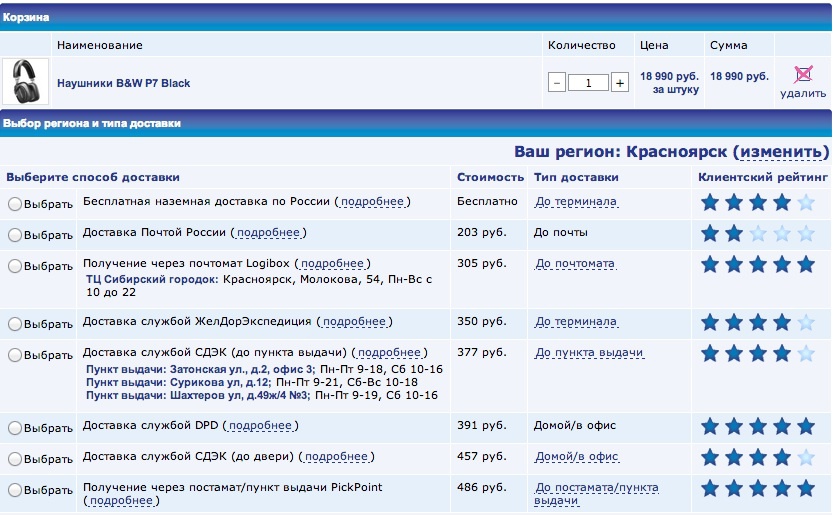Screen dimensions: 833x515
Task: Click the 457 руб. cost value
Action: pyautogui.click(x=481, y=456)
